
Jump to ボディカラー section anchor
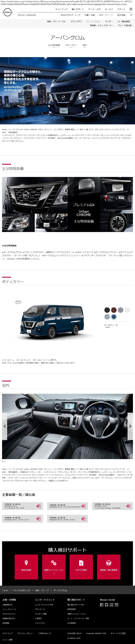point(71,45)
